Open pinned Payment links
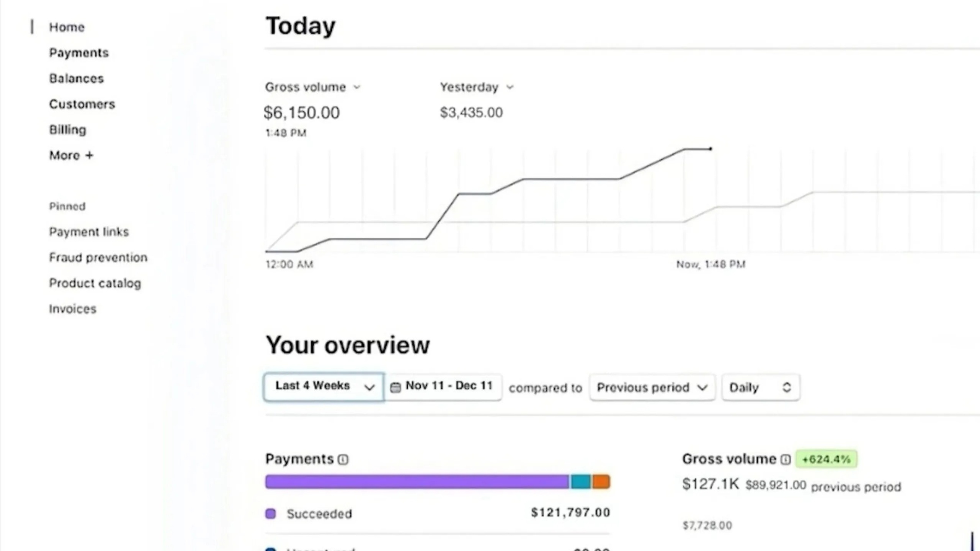The width and height of the screenshot is (980, 551). tap(89, 232)
